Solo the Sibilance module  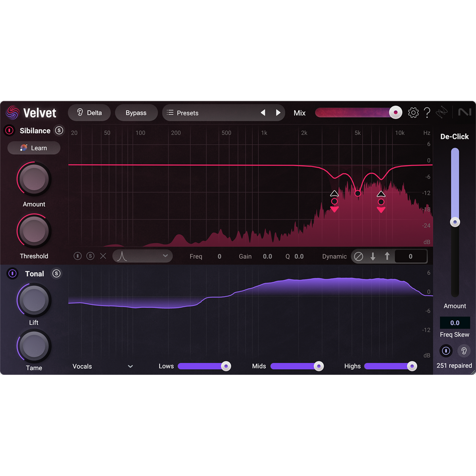pos(59,131)
